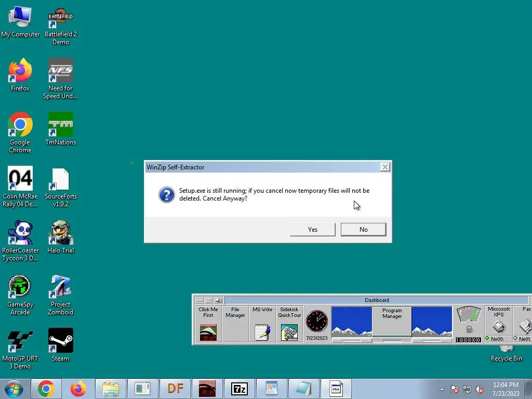
Task: Start Sidekick QuickTour in the Dashboard
Action: pos(289,324)
